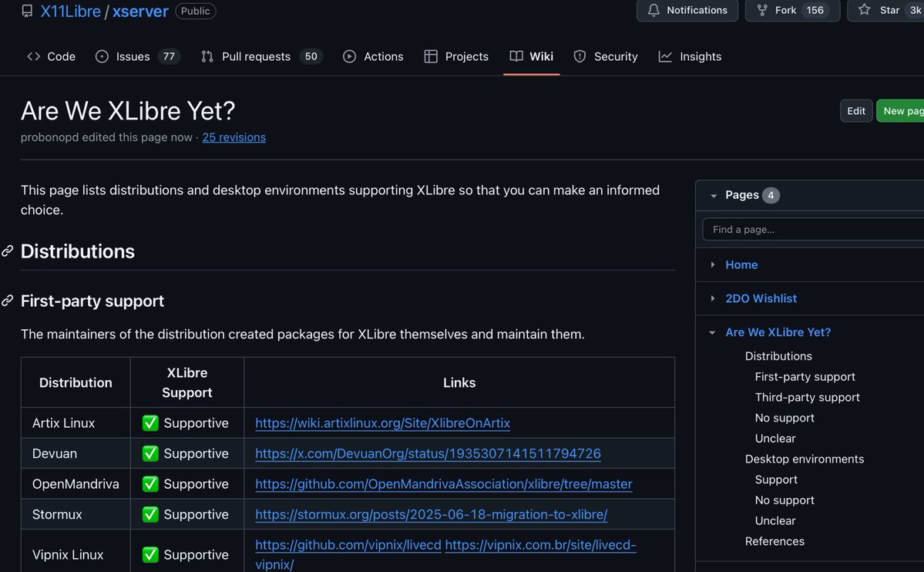Jump to References in sidebar
Viewport: 924px width, 572px height.
774,541
